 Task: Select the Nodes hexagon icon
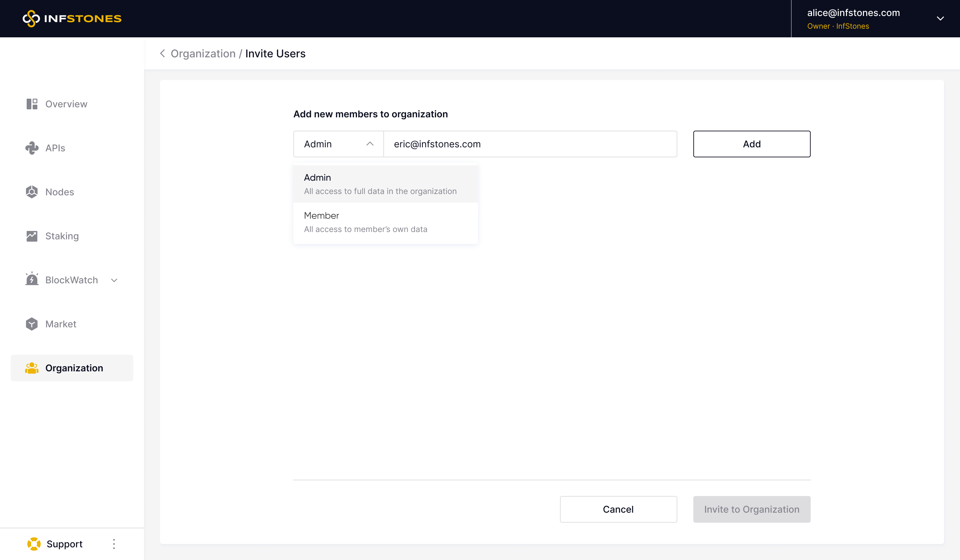pyautogui.click(x=32, y=192)
